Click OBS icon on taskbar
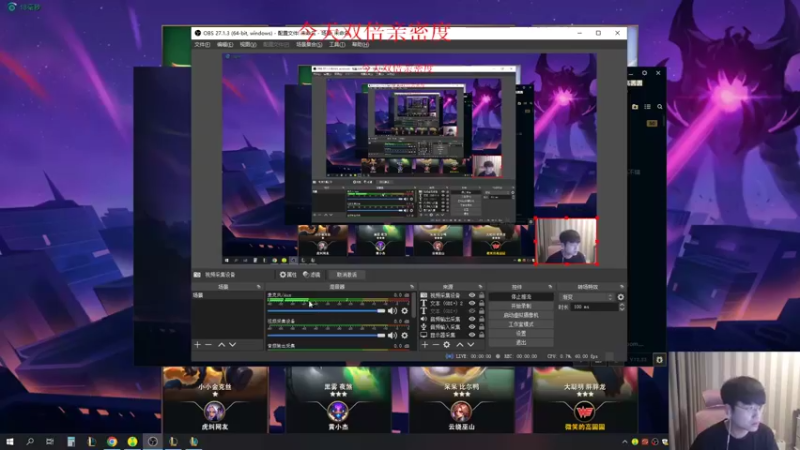800x450 pixels. 153,441
